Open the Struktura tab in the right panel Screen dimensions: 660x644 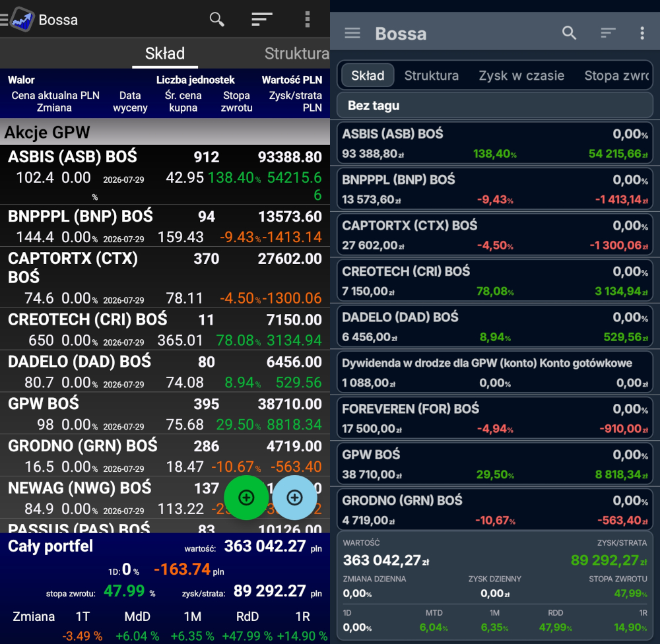click(432, 75)
